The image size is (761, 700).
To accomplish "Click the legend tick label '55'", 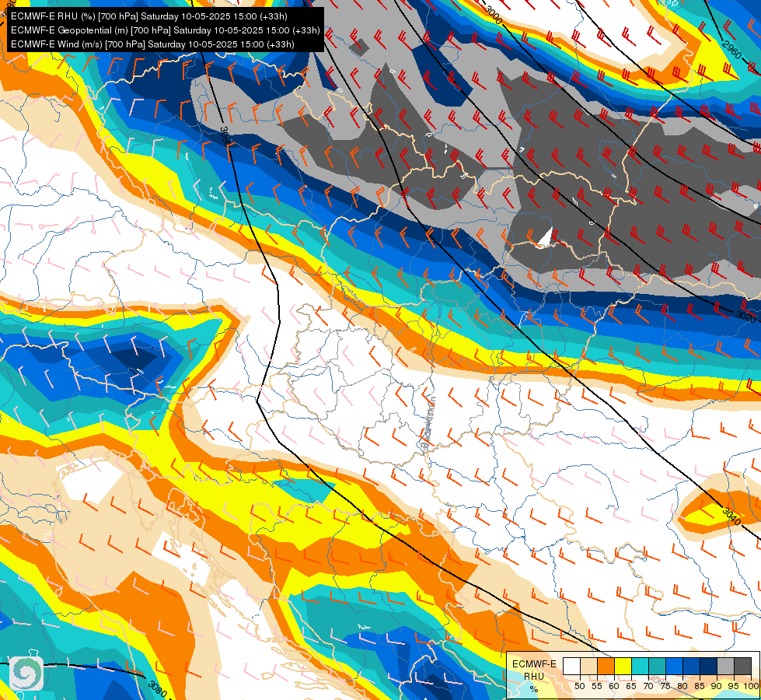I will 596,686.
